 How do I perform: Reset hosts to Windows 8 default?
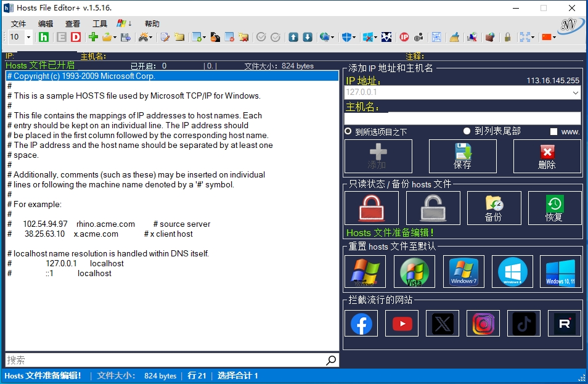coord(512,271)
